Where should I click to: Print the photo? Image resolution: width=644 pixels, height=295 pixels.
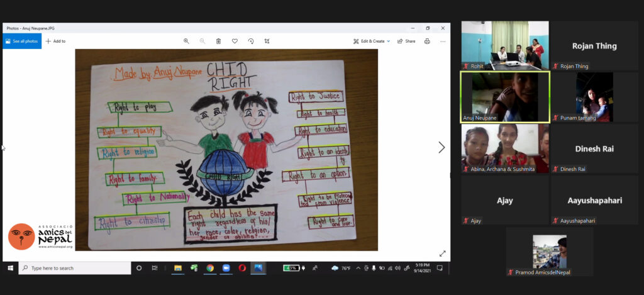pos(427,41)
